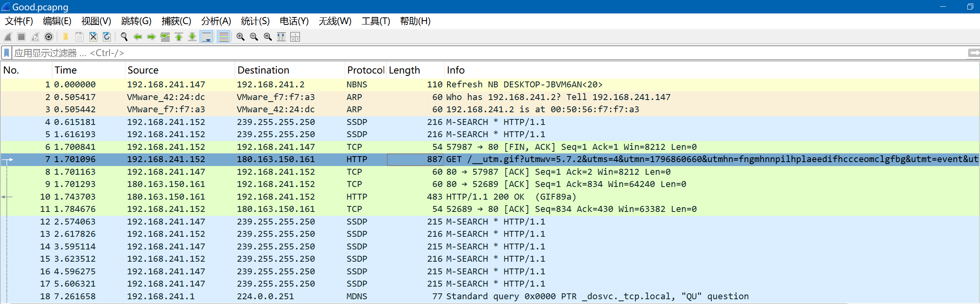Click the find packet magnifier icon
The height and width of the screenshot is (304, 980).
[x=124, y=37]
